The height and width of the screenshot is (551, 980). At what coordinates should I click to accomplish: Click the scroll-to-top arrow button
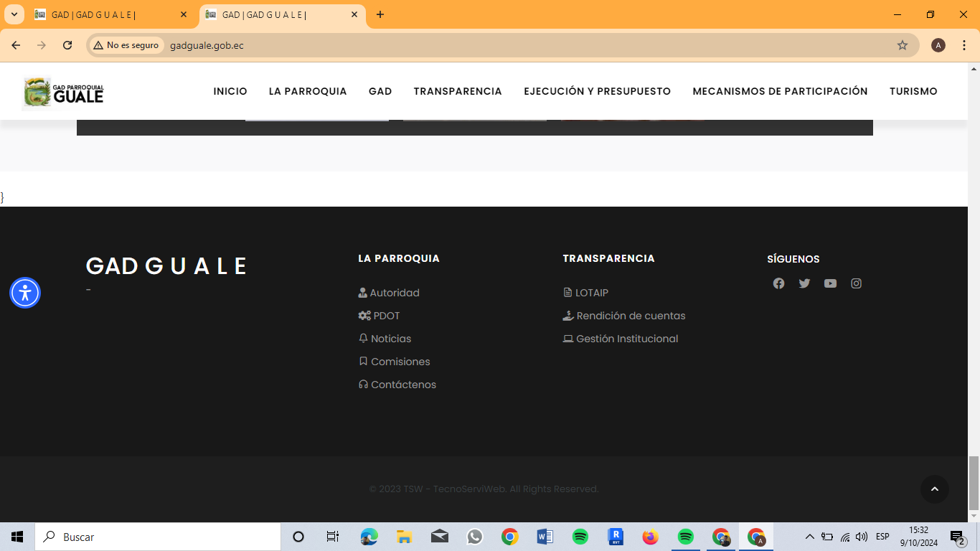[934, 489]
